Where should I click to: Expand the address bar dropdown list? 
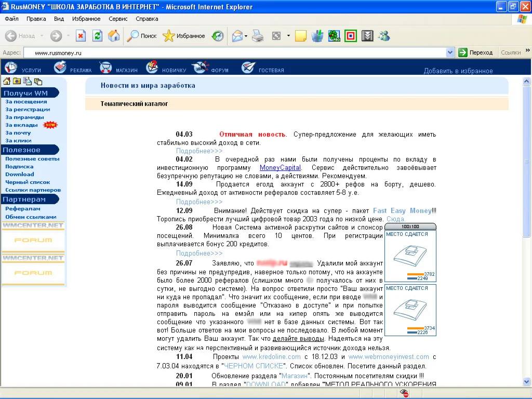pyautogui.click(x=450, y=52)
